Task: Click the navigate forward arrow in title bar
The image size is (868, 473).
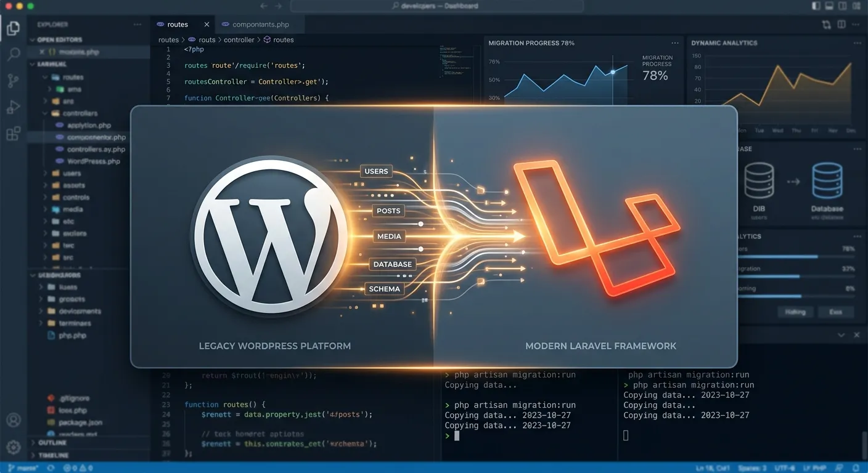Action: coord(279,6)
